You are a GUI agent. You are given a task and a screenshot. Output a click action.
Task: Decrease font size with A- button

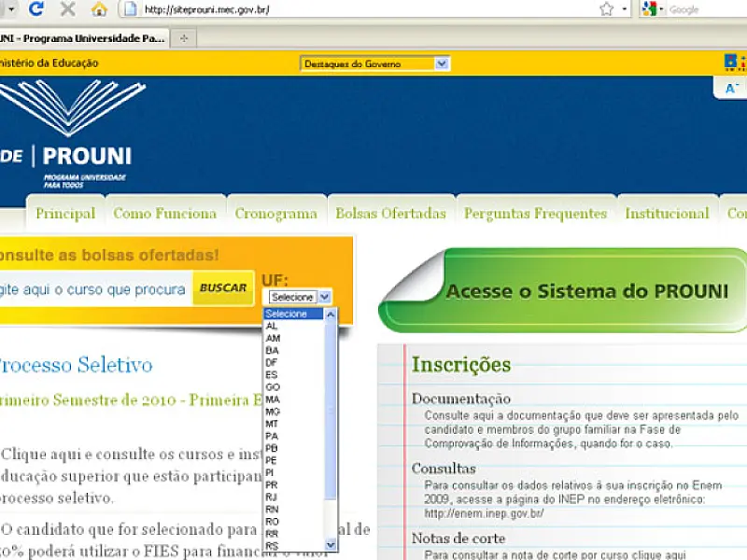(x=731, y=88)
